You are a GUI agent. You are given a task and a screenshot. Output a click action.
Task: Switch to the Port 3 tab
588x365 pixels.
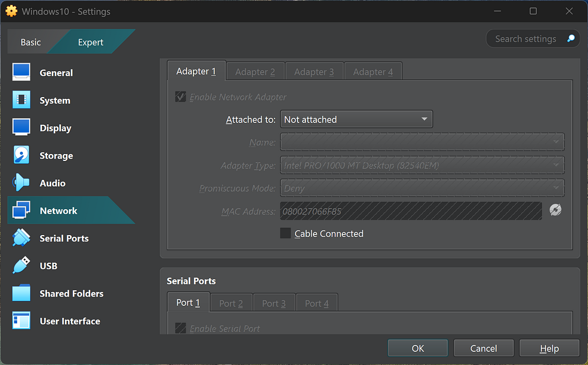pos(274,303)
